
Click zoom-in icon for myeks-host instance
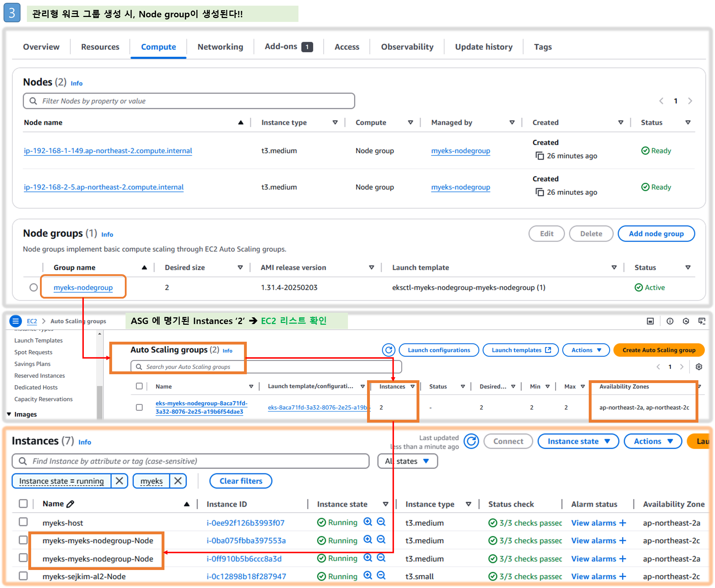(368, 522)
